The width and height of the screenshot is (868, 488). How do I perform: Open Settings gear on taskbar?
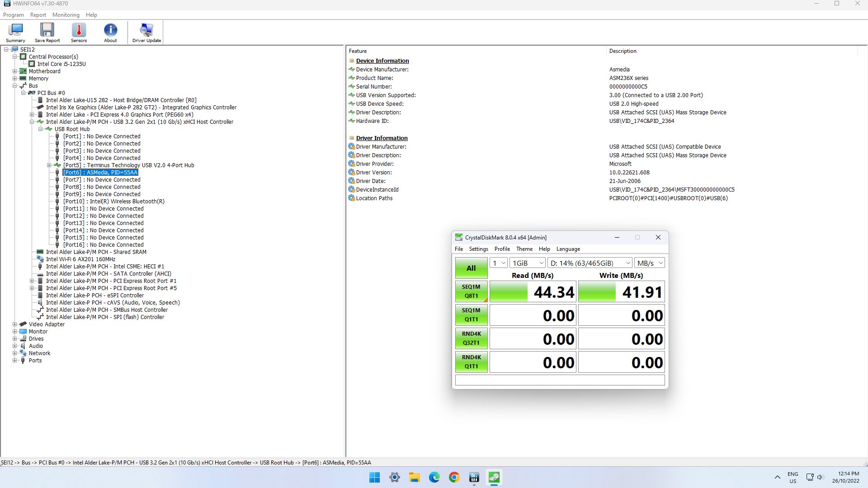coord(395,478)
